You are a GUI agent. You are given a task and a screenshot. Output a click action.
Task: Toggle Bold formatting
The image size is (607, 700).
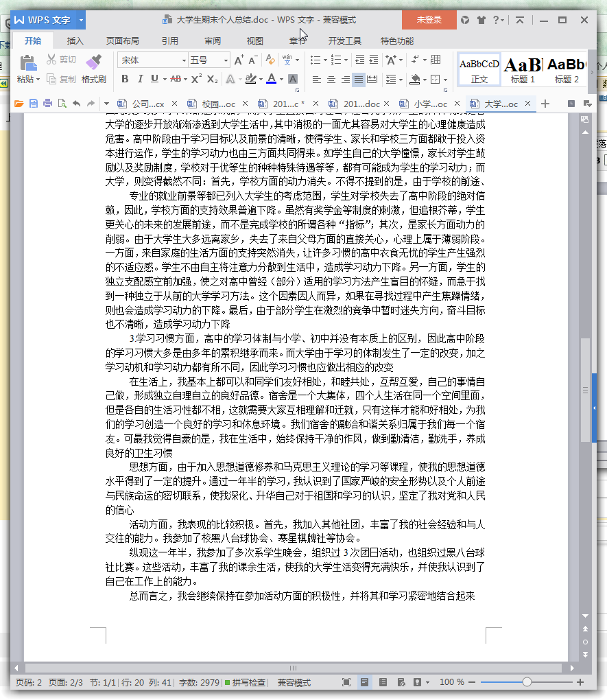pyautogui.click(x=125, y=79)
